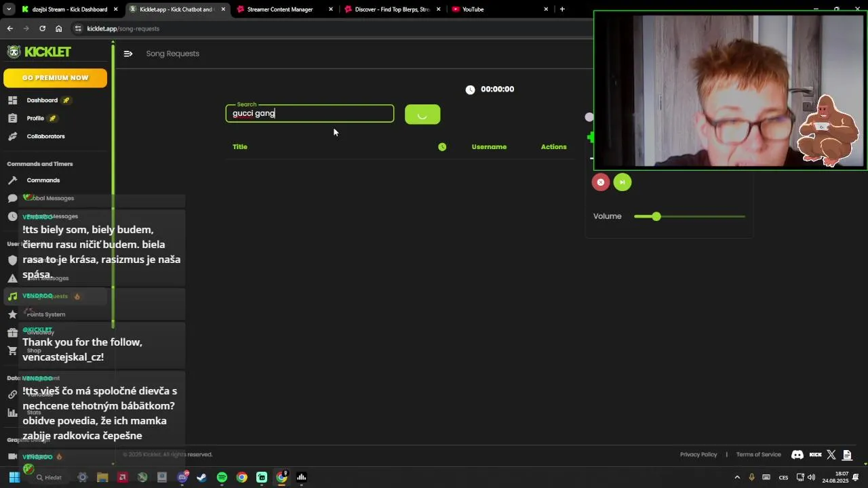Open the Windows Start menu
The height and width of the screenshot is (488, 868).
coord(14,477)
